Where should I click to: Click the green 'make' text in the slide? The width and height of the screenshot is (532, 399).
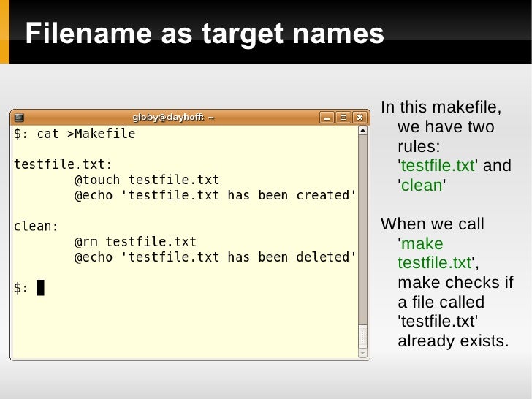(x=422, y=243)
